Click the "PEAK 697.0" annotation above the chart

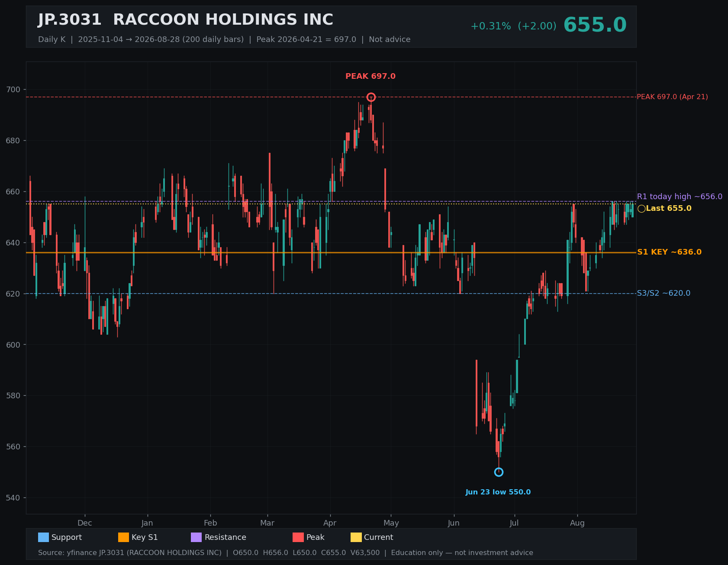370,76
